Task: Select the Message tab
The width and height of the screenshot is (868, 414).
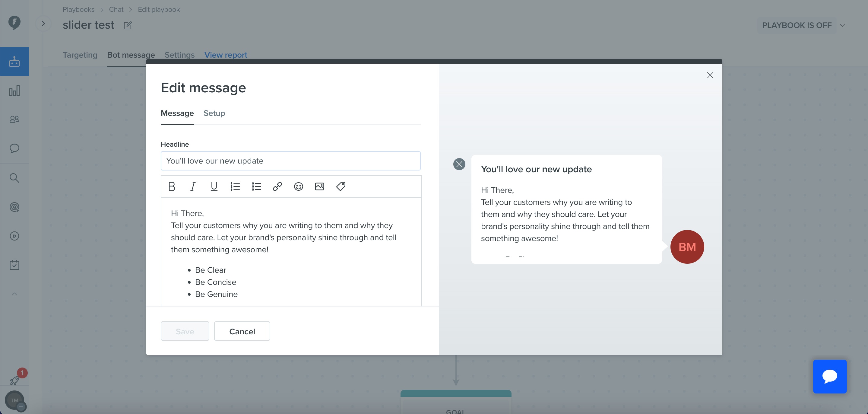Action: [177, 113]
